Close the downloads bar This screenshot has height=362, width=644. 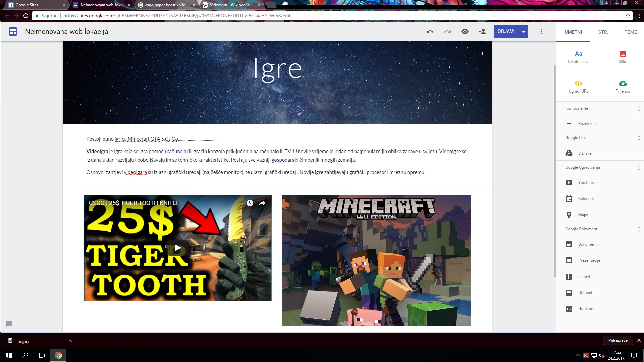click(639, 340)
